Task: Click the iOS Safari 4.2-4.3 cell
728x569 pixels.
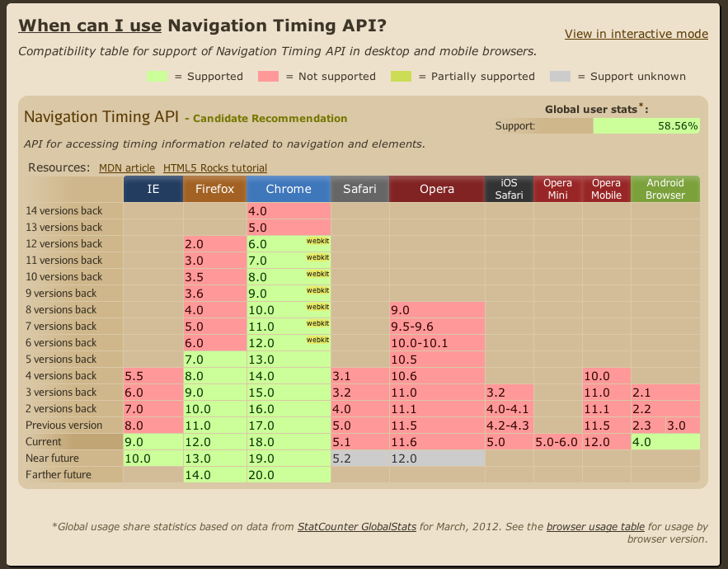Action: [x=510, y=425]
